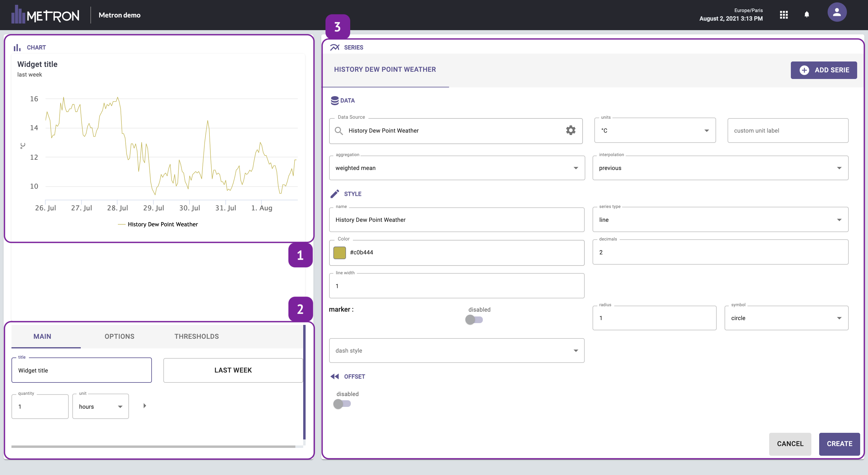Click the Cancel button

790,444
